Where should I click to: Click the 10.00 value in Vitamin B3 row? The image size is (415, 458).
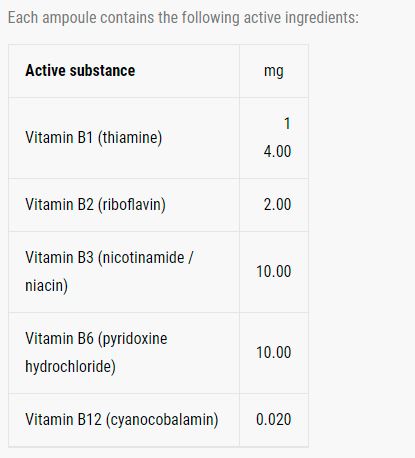(274, 271)
